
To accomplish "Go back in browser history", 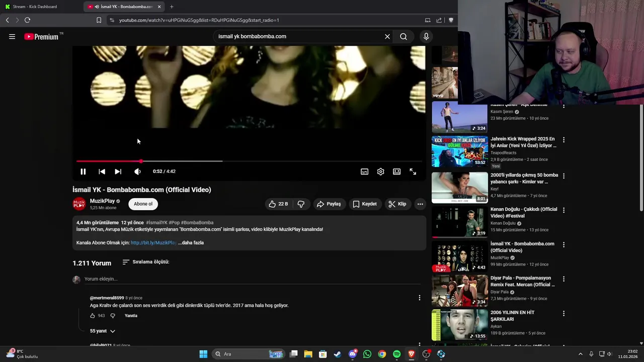I will [7, 20].
